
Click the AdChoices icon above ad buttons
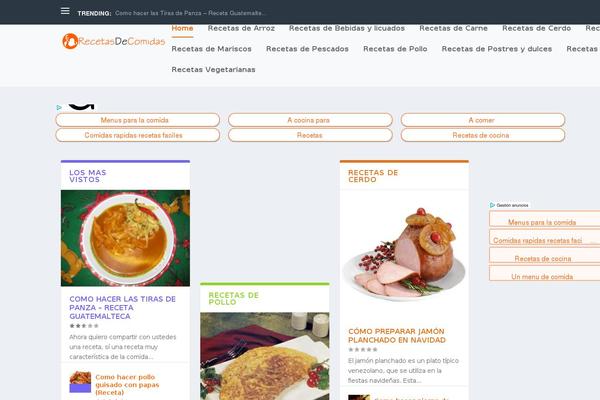tap(59, 108)
